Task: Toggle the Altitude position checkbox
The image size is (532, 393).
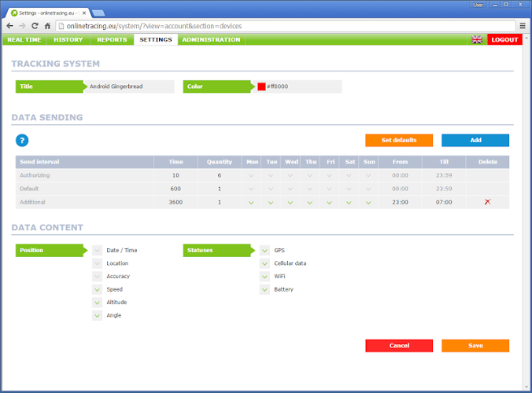Action: tap(98, 303)
